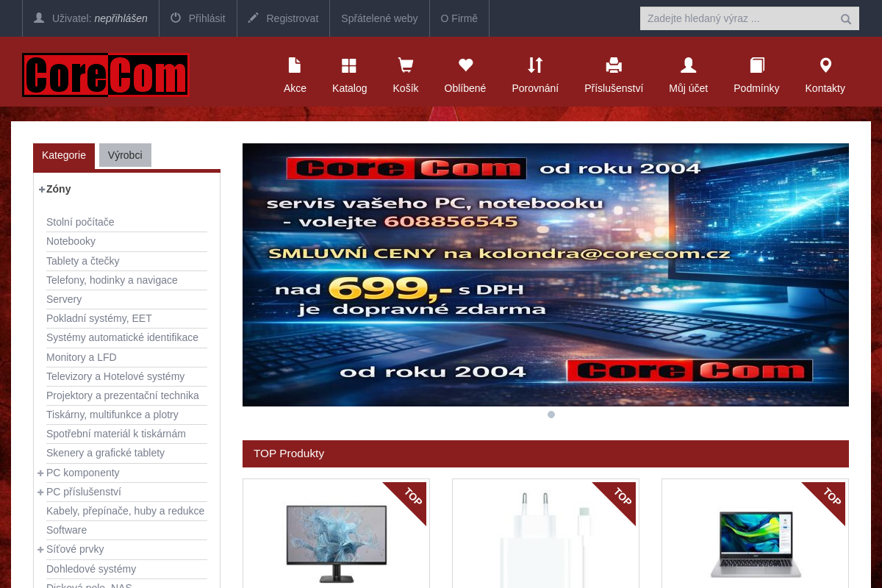Expand the PC komponenty category
Image resolution: width=882 pixels, height=588 pixels.
(x=40, y=473)
